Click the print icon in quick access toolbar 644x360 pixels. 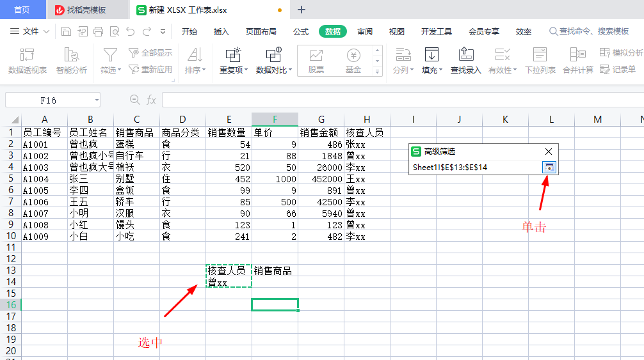pyautogui.click(x=98, y=31)
